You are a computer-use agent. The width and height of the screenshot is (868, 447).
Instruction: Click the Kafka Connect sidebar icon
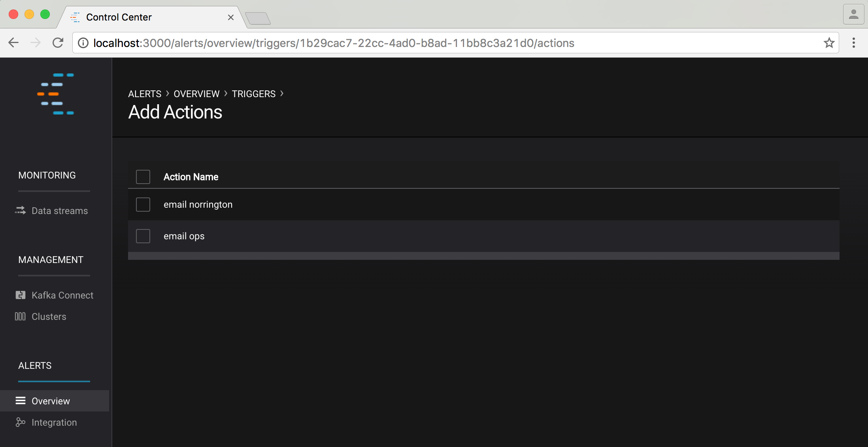(x=20, y=295)
